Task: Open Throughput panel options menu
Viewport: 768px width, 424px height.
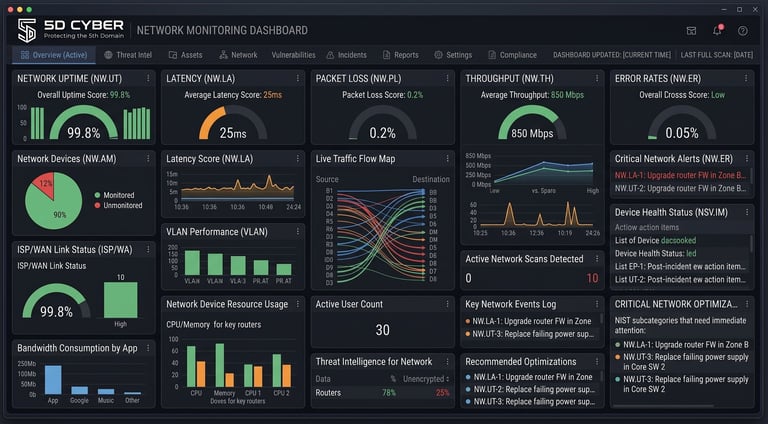Action: tap(597, 78)
